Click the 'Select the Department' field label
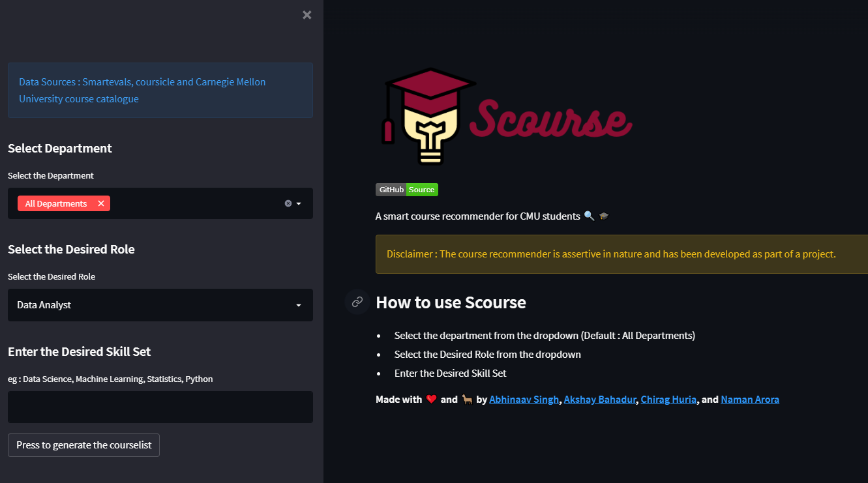This screenshot has height=483, width=868. coord(51,175)
